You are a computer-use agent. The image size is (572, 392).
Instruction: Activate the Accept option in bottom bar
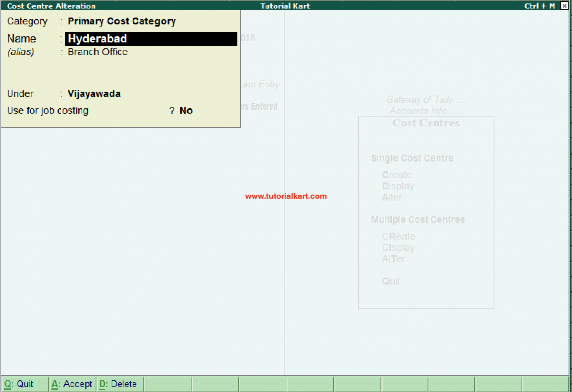(x=71, y=384)
